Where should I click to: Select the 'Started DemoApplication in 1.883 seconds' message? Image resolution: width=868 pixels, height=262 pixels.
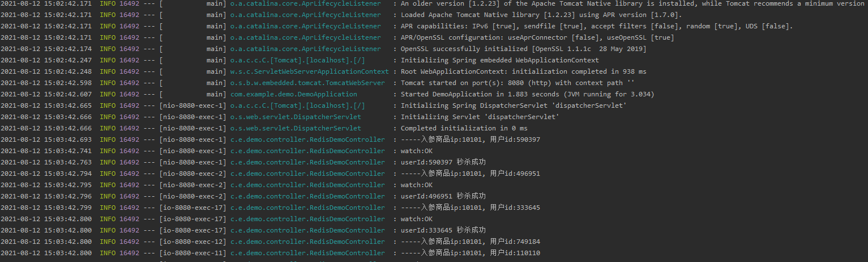point(527,94)
